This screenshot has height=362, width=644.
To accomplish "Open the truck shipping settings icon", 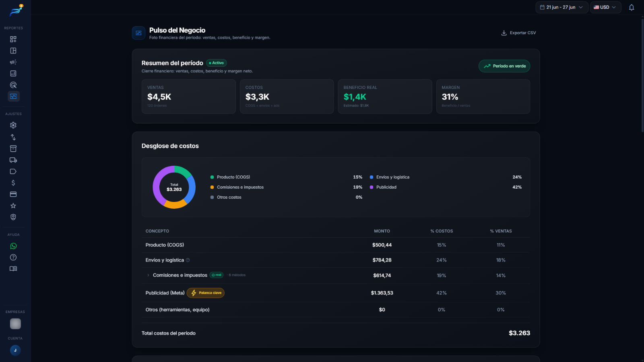I will 13,160.
